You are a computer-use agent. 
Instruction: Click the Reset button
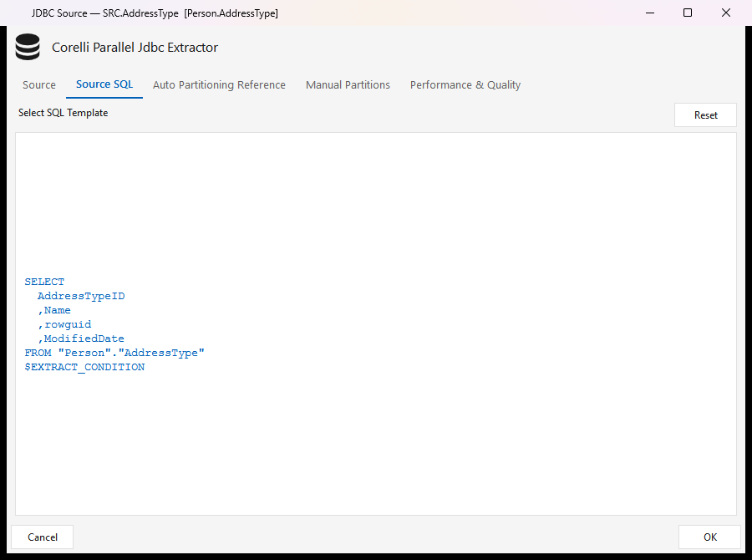[x=705, y=115]
